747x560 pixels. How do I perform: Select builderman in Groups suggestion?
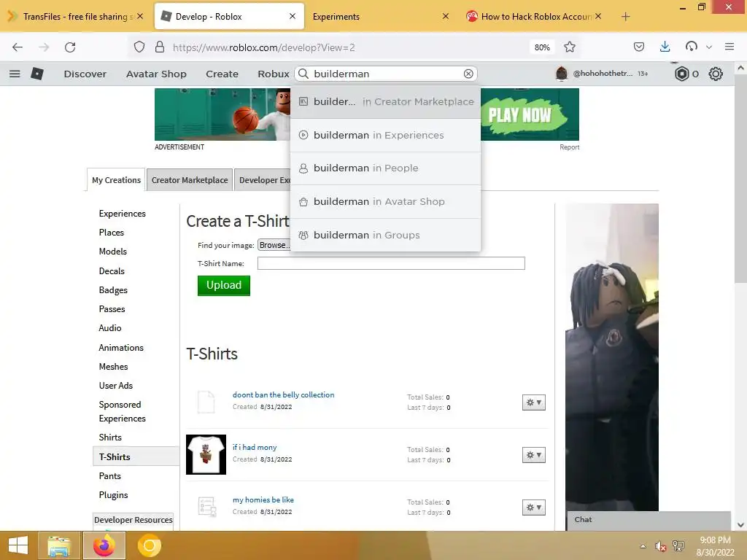tap(385, 236)
